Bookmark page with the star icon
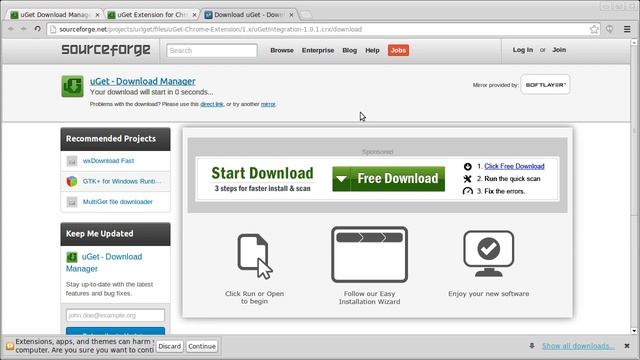Screen dimensions: 640x360 coord(594,29)
